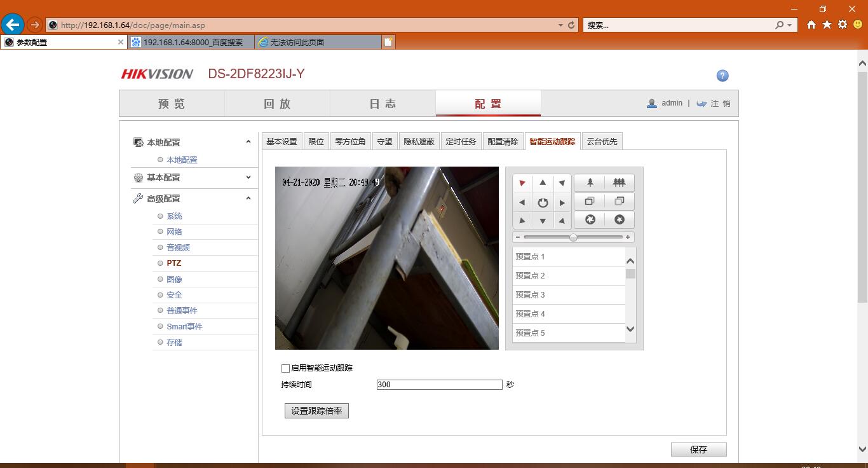
Task: Open search provider dropdown arrow
Action: pos(790,25)
